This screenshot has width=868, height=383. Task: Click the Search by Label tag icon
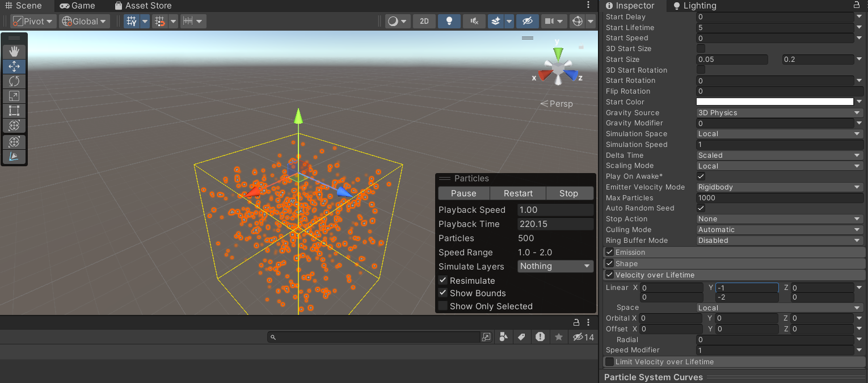[x=521, y=337]
